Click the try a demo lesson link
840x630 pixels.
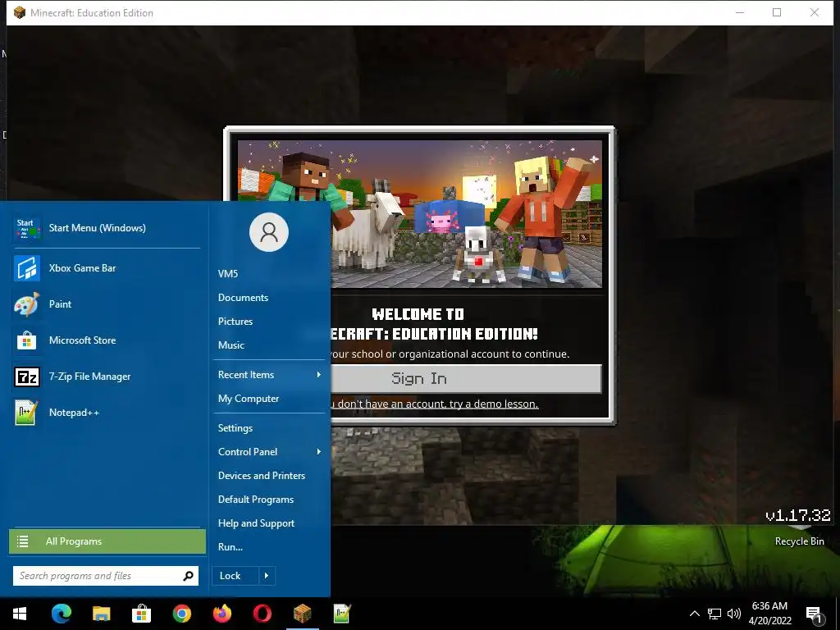point(493,404)
